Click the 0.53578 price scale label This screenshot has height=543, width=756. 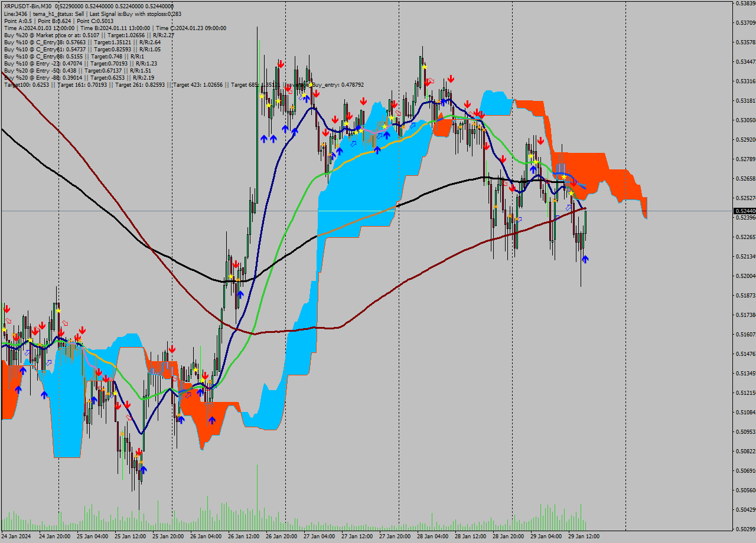coord(745,42)
